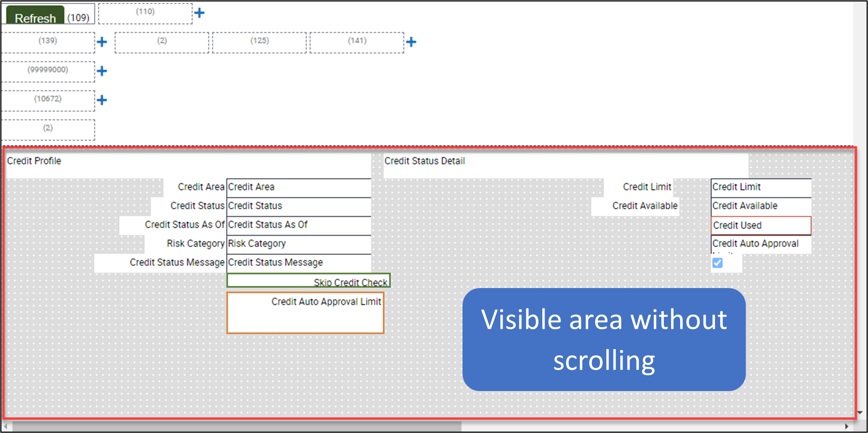Select the Credit Available field
Image resolution: width=868 pixels, height=433 pixels.
760,206
